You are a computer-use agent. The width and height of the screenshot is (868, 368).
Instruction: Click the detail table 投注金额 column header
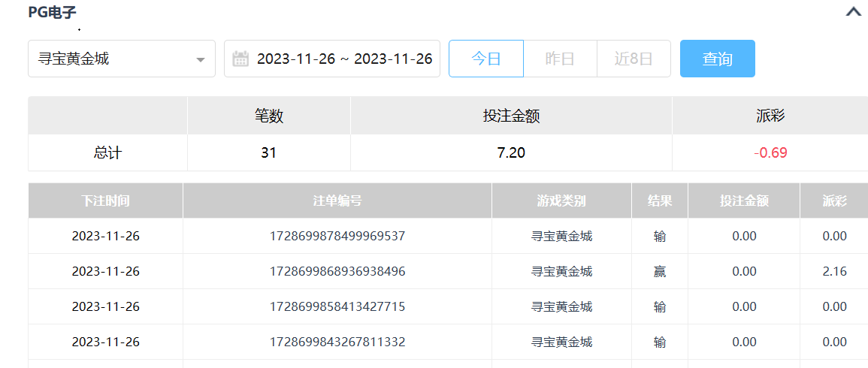(744, 201)
